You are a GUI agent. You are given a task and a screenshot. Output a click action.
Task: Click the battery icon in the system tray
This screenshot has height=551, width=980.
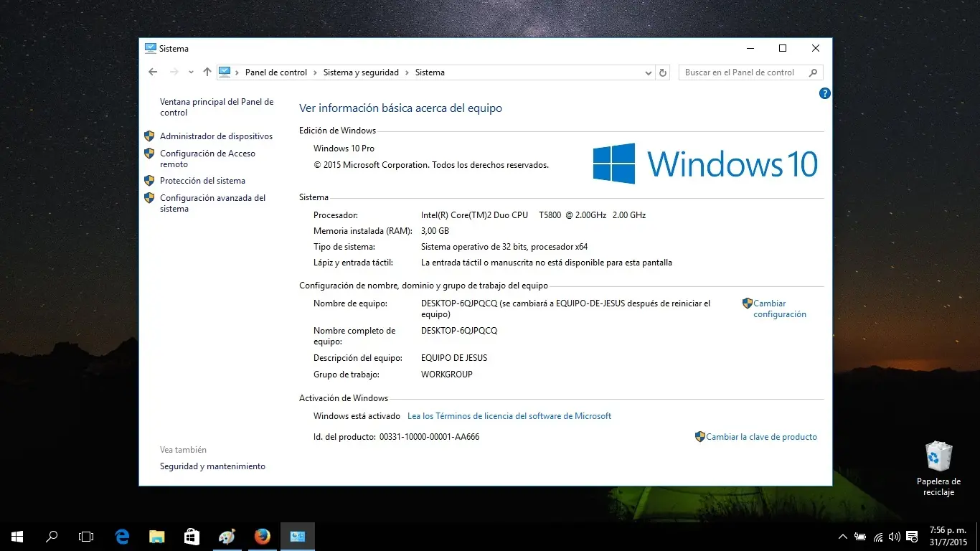[x=859, y=536]
